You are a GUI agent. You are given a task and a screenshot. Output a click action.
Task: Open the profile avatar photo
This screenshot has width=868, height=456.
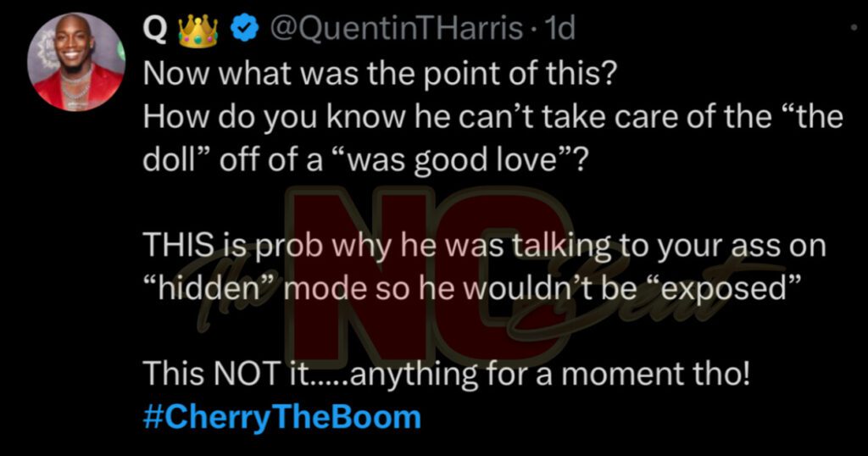click(x=75, y=63)
